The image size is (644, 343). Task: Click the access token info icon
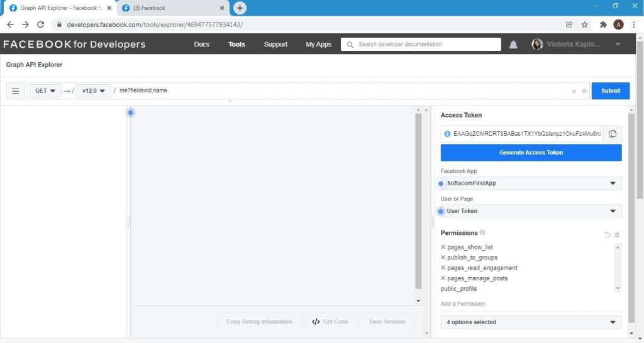[447, 134]
